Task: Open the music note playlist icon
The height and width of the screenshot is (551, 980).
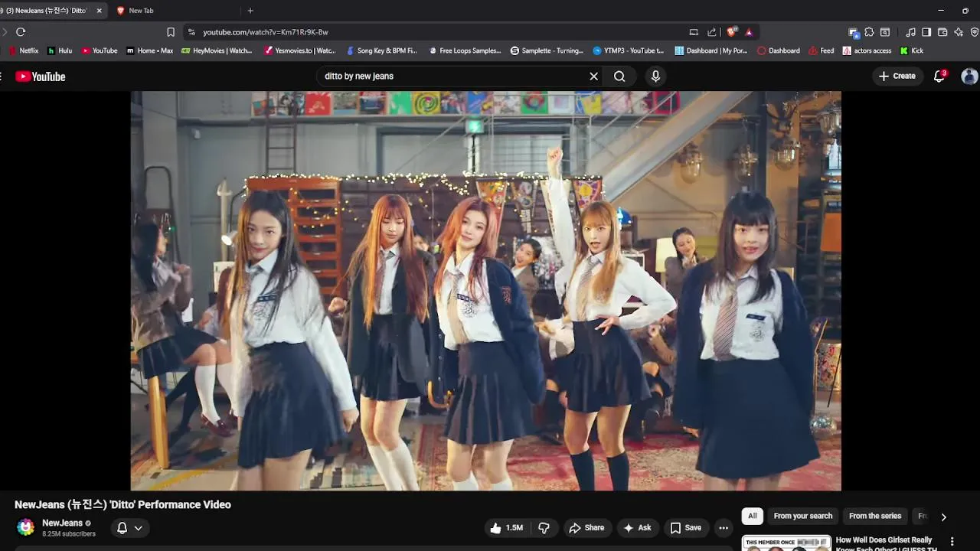Action: 910,32
